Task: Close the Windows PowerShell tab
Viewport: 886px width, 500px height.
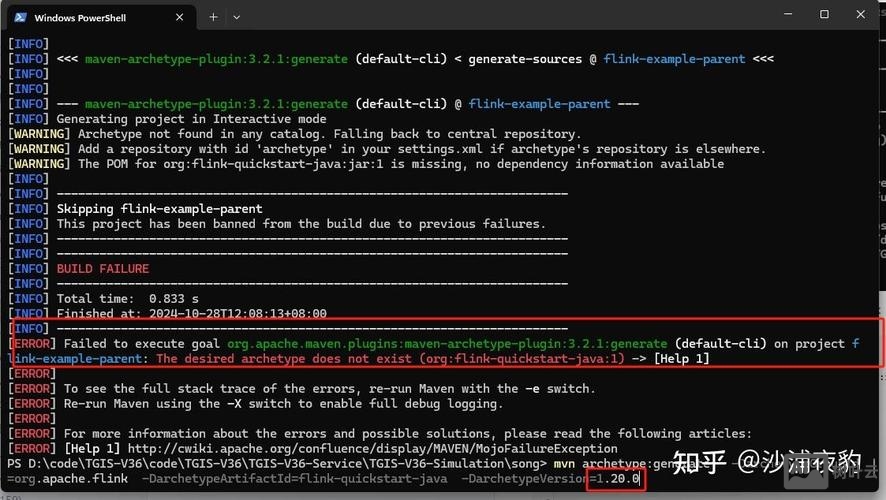Action: coord(182,17)
